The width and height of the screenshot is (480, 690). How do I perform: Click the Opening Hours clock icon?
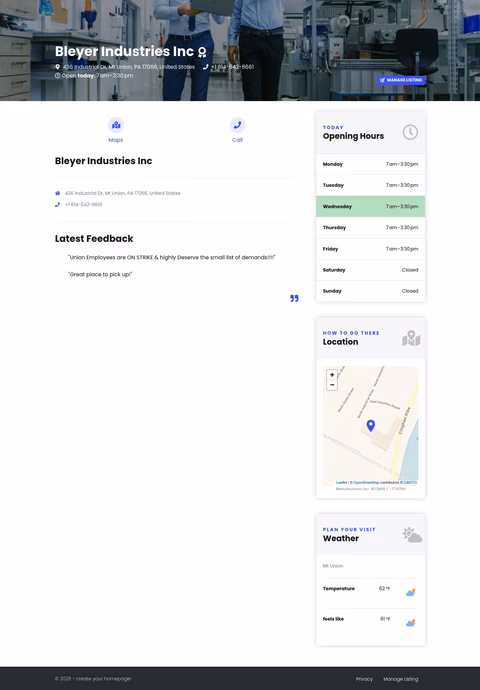tap(410, 132)
